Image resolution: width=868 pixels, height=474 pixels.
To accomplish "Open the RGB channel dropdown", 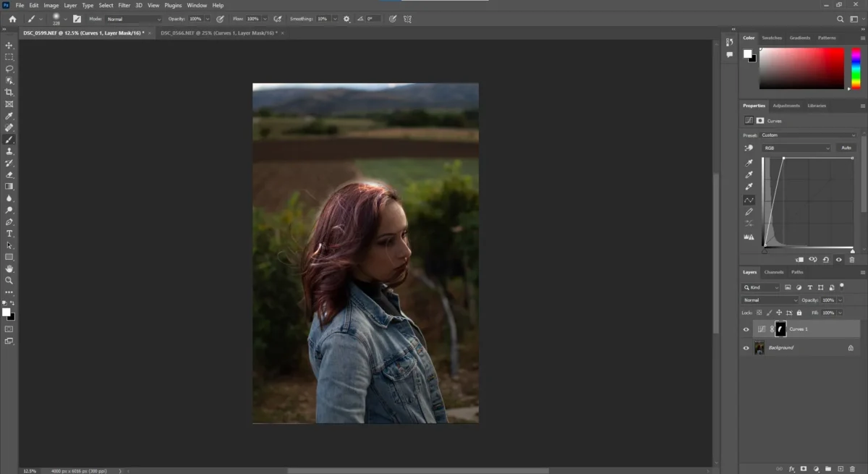I will (x=797, y=148).
